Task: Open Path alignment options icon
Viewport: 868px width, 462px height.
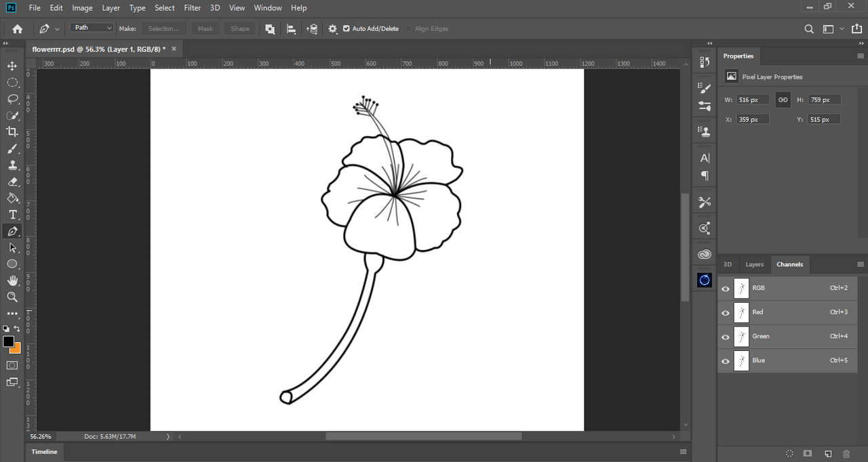Action: tap(291, 28)
